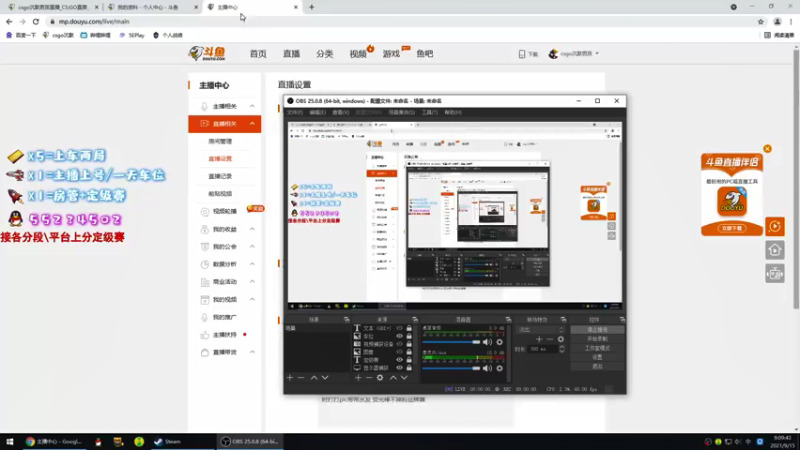Viewport: 800px width, 450px height.
Task: Expand the 数据分析 sidebar section
Action: coord(252,264)
